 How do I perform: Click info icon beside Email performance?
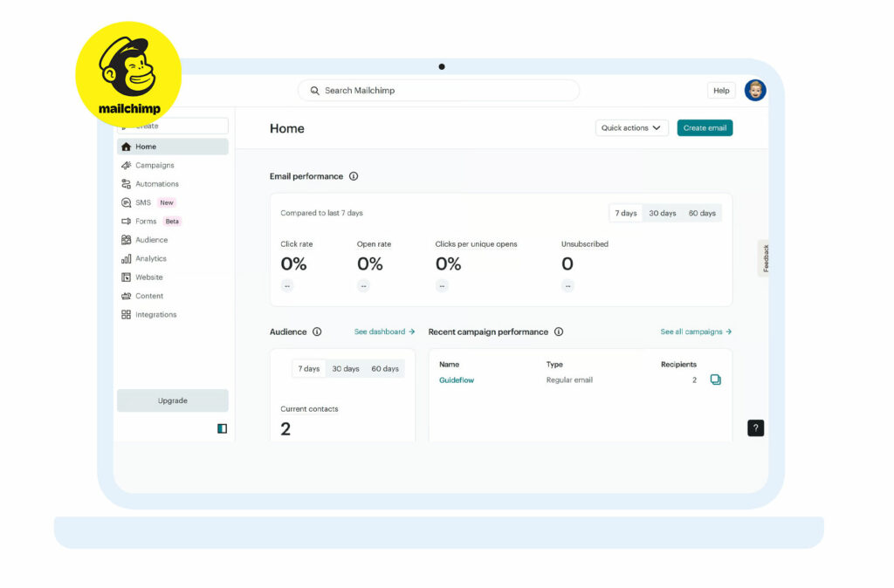pos(354,176)
